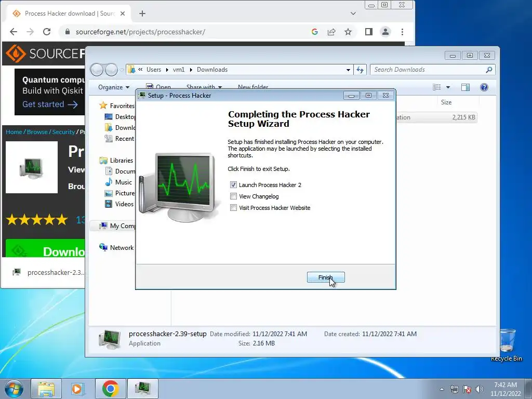Open Chrome three-dot menu
Screen dimensions: 532x399
click(403, 32)
